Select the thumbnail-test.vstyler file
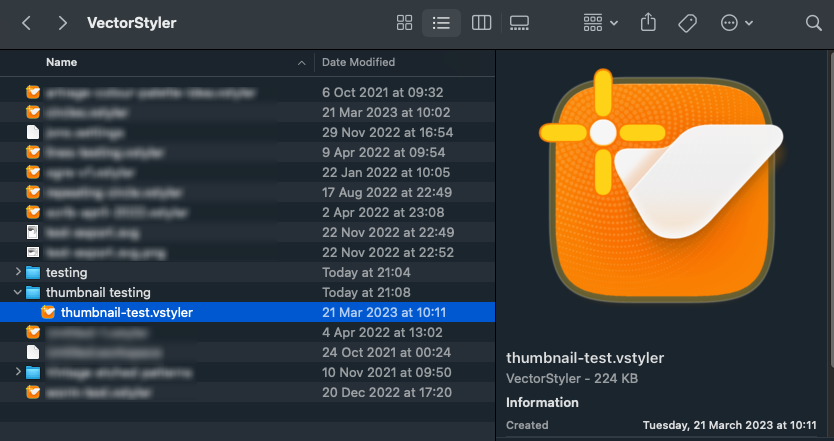Screen dimensions: 834x441 click(126, 312)
